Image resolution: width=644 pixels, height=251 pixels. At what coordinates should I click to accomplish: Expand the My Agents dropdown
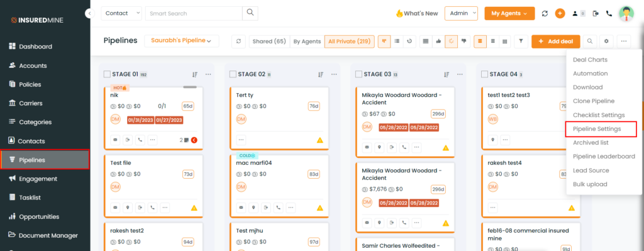click(x=509, y=13)
